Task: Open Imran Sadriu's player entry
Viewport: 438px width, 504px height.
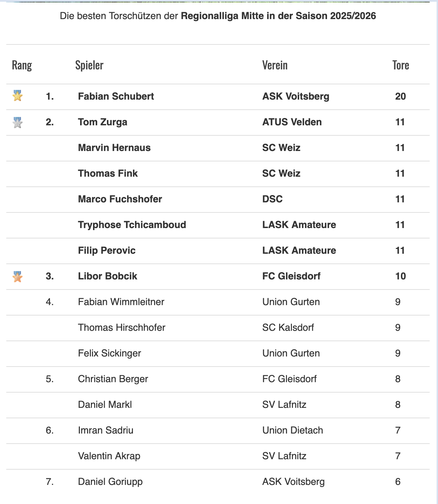Action: tap(106, 430)
